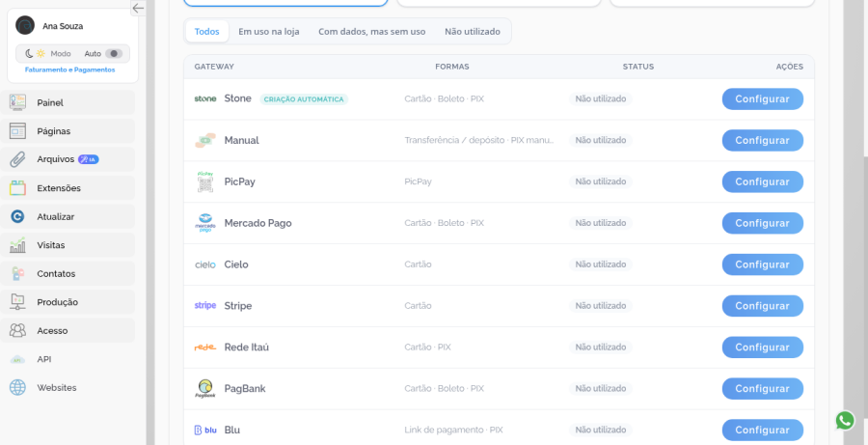Click the Transferência / depósito text for Manual
The image size is (868, 445).
click(x=478, y=140)
